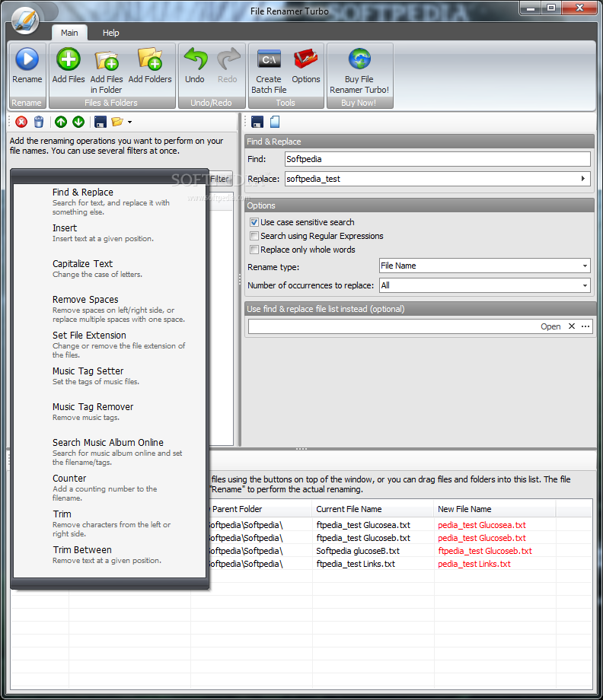Select row ftpedia_test Glucoseb.txt
Image resolution: width=603 pixels, height=700 pixels.
(x=363, y=538)
